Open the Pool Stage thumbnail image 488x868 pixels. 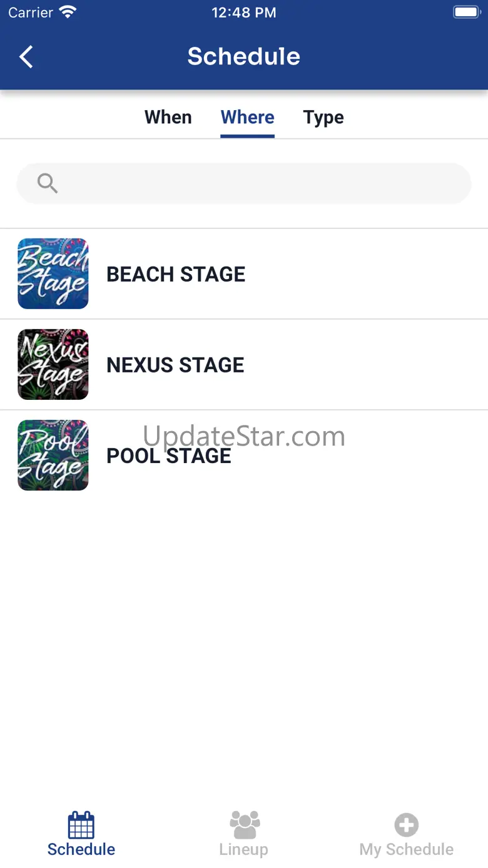[53, 455]
